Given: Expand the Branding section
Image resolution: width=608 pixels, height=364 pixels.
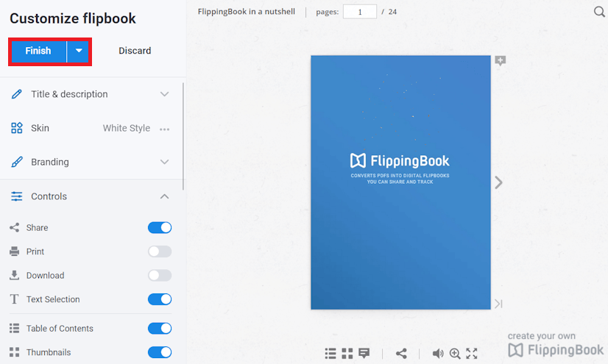Looking at the screenshot, I should click(x=164, y=162).
